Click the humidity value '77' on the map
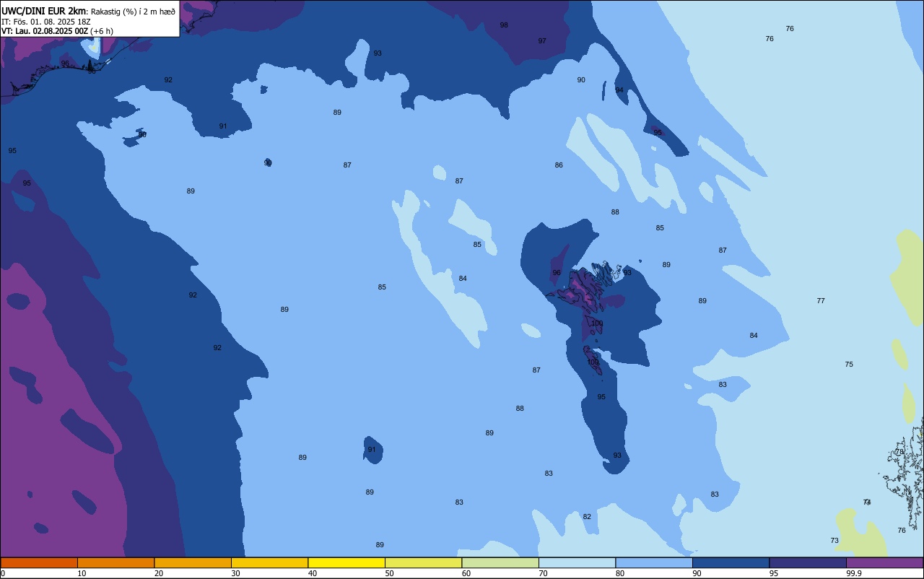This screenshot has height=579, width=924. tap(821, 301)
